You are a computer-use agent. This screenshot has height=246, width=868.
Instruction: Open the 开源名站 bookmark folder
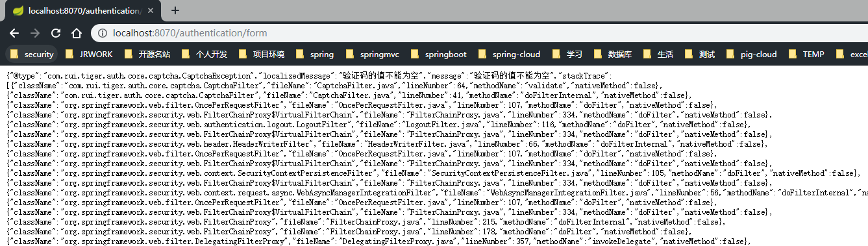(147, 54)
